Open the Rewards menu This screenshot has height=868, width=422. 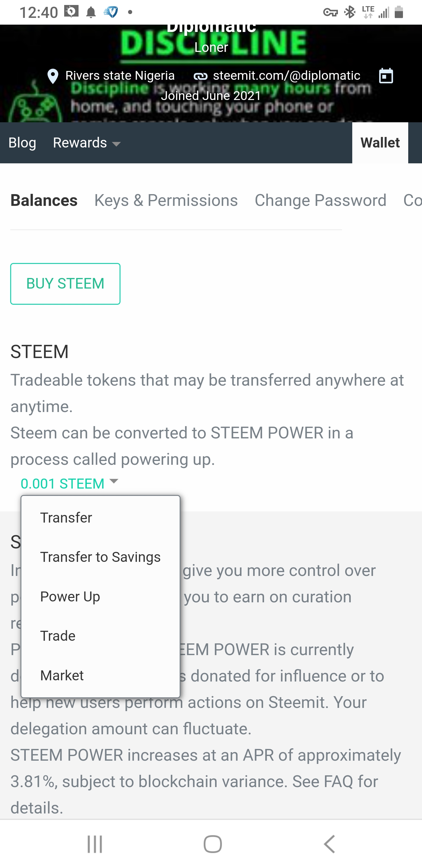coord(87,143)
